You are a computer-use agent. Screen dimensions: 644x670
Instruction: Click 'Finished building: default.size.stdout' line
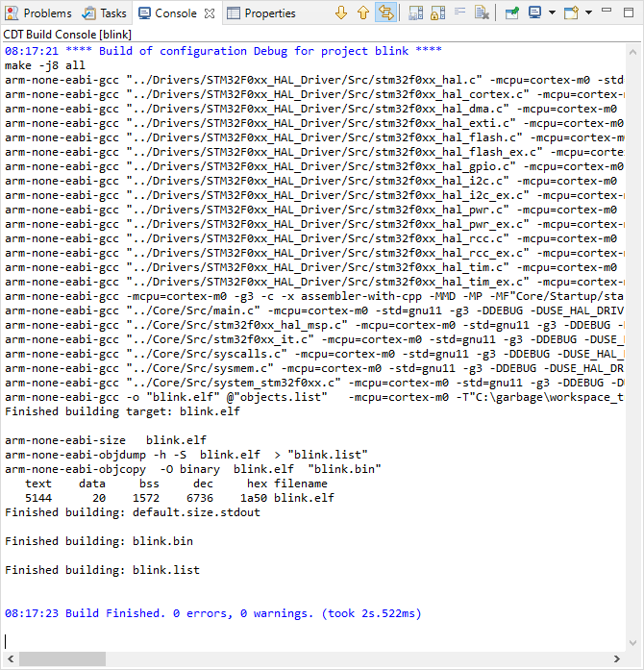[133, 512]
